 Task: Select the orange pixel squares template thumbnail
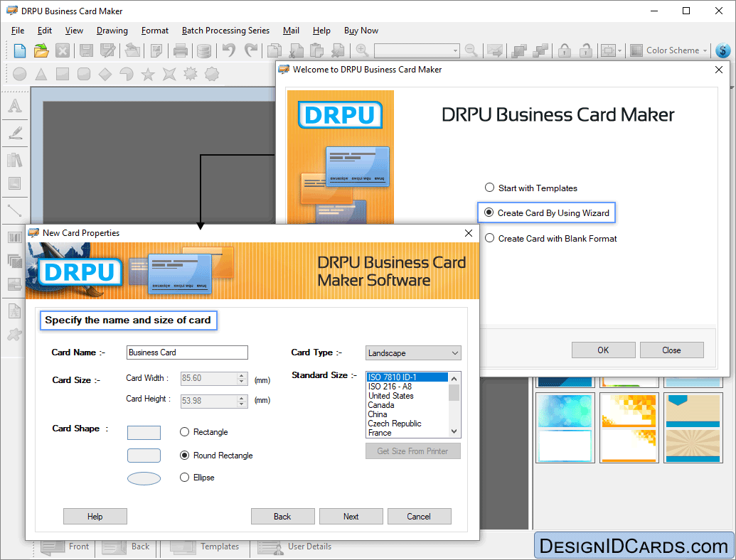629,427
